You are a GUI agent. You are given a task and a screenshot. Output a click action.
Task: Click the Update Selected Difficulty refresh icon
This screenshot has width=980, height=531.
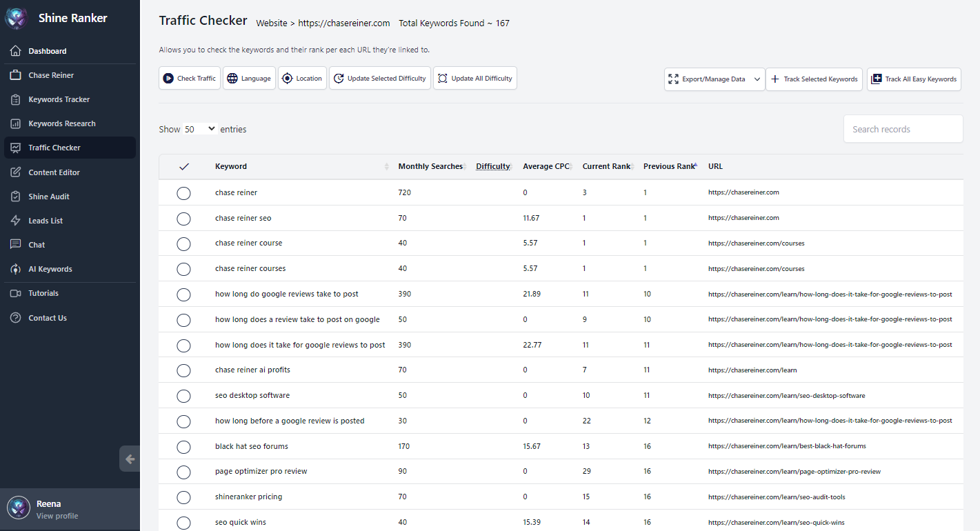[339, 79]
